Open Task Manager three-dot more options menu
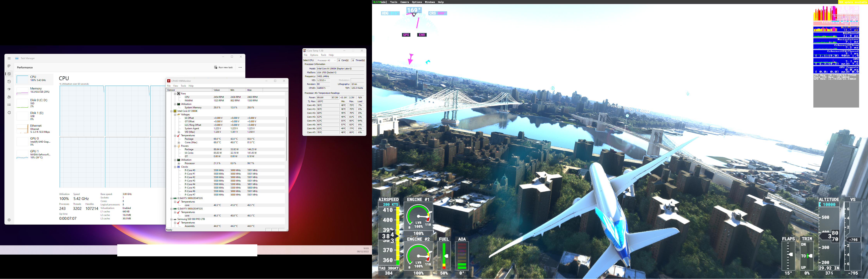The image size is (868, 279). [240, 67]
